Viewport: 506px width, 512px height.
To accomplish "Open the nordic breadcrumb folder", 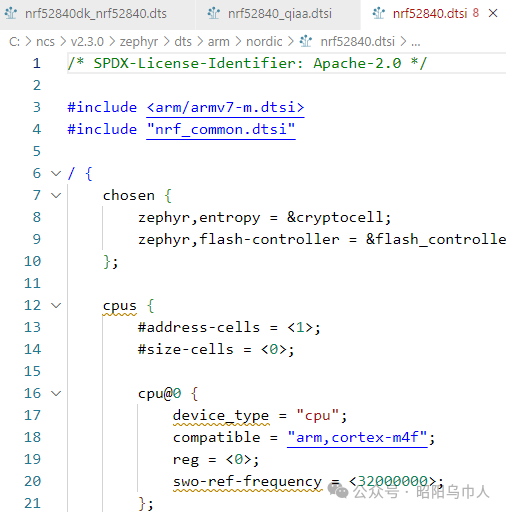I will click(264, 42).
